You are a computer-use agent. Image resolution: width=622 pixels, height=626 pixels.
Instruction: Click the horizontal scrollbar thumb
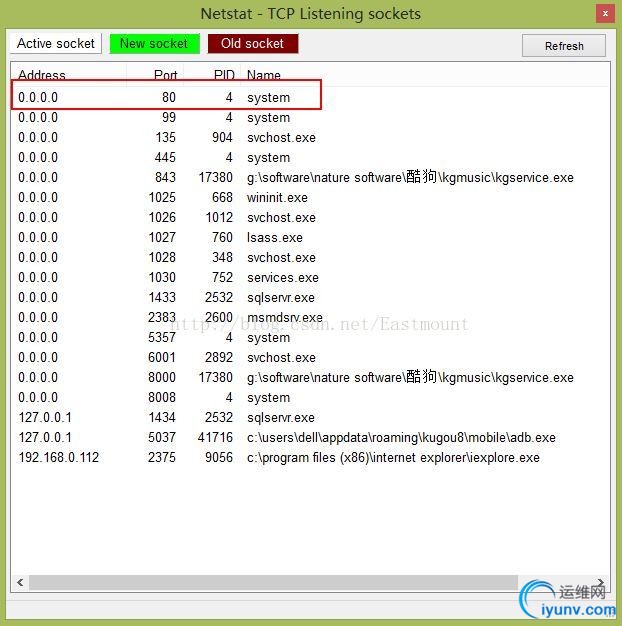click(273, 582)
